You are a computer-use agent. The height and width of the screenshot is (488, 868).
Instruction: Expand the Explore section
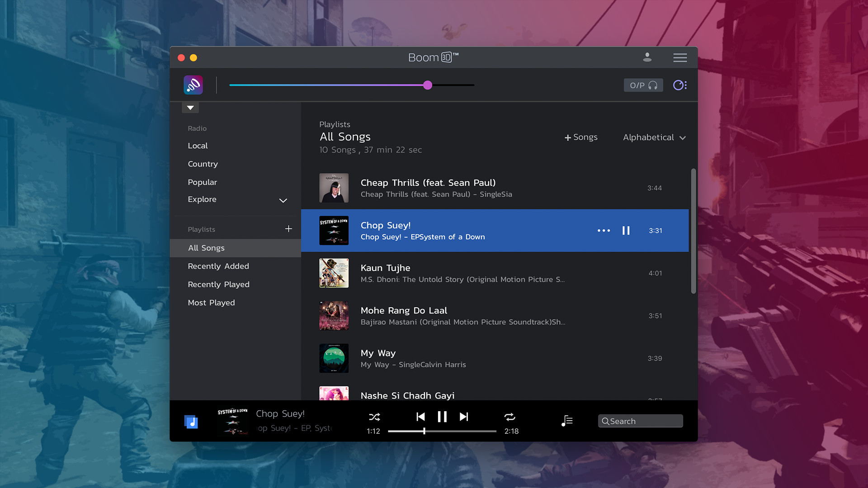click(283, 200)
